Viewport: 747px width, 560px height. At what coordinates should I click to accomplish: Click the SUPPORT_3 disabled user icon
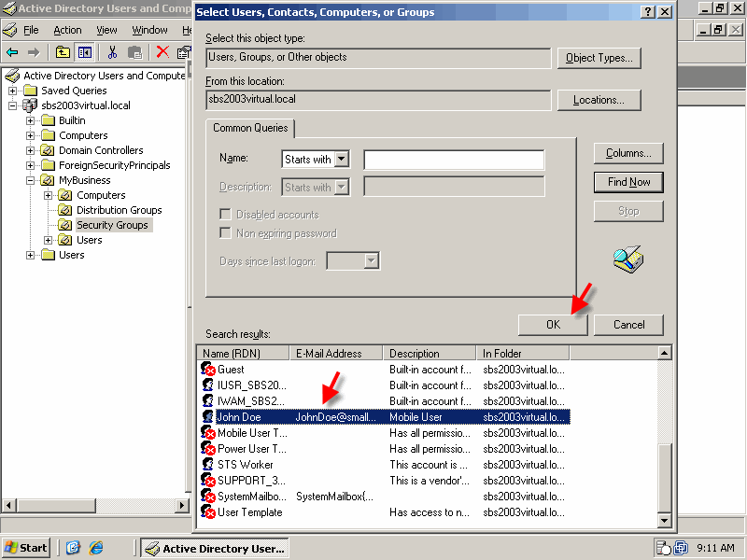click(208, 480)
